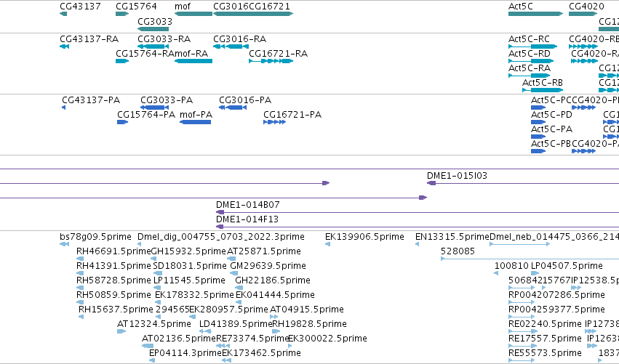Select the CG43137 gene feature
619x364 pixels.
(63, 15)
